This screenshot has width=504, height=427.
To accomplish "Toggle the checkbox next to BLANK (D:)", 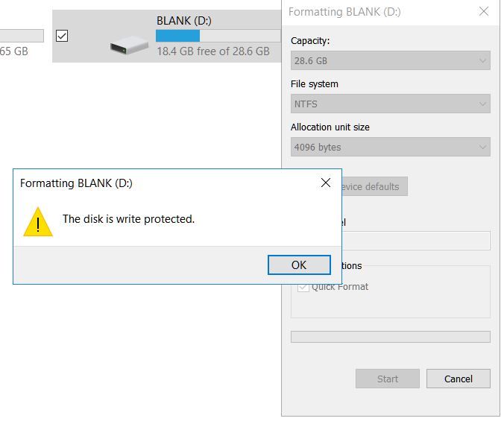I will click(x=62, y=36).
